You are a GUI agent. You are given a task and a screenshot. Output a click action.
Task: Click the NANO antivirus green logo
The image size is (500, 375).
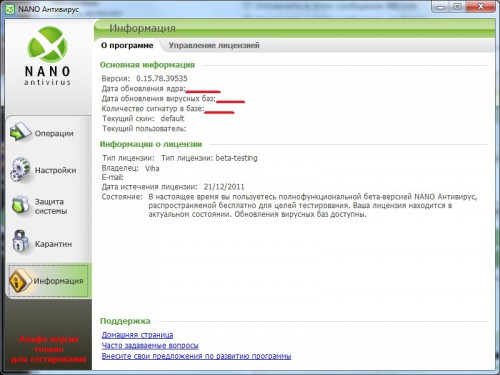[x=48, y=45]
